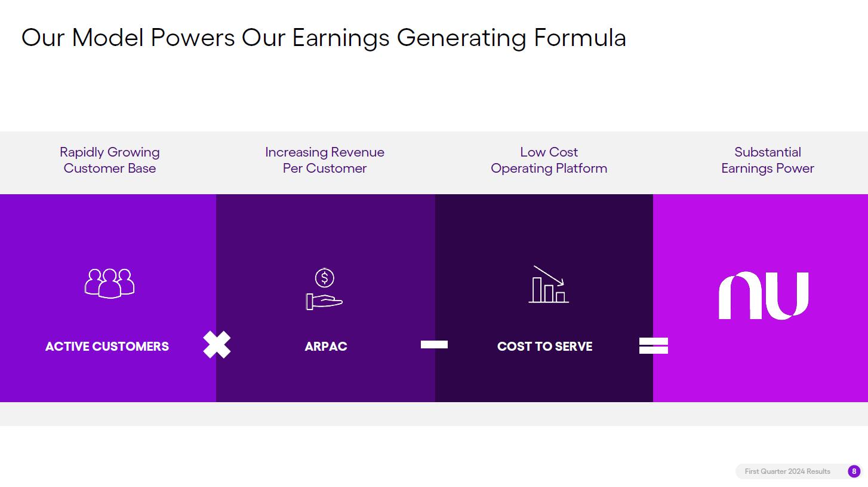Screen dimensions: 868x487
Task: Click the open hand icon under the coin
Action: point(324,301)
